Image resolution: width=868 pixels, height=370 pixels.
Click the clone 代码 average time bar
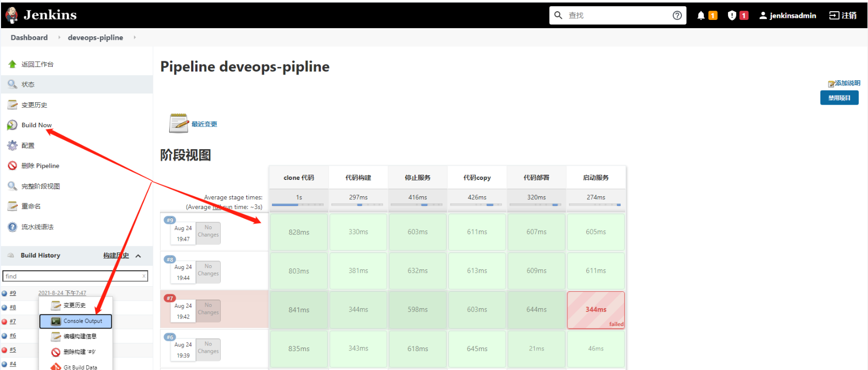point(299,204)
